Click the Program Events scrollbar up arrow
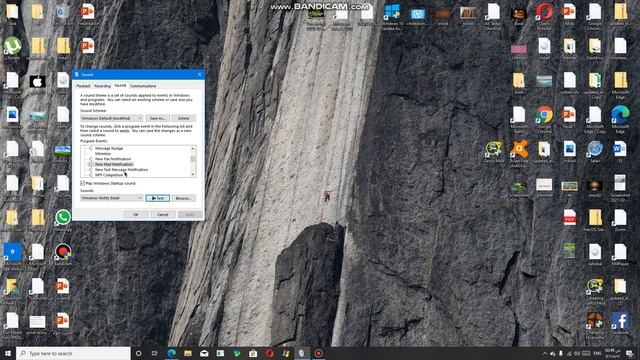 coord(193,149)
